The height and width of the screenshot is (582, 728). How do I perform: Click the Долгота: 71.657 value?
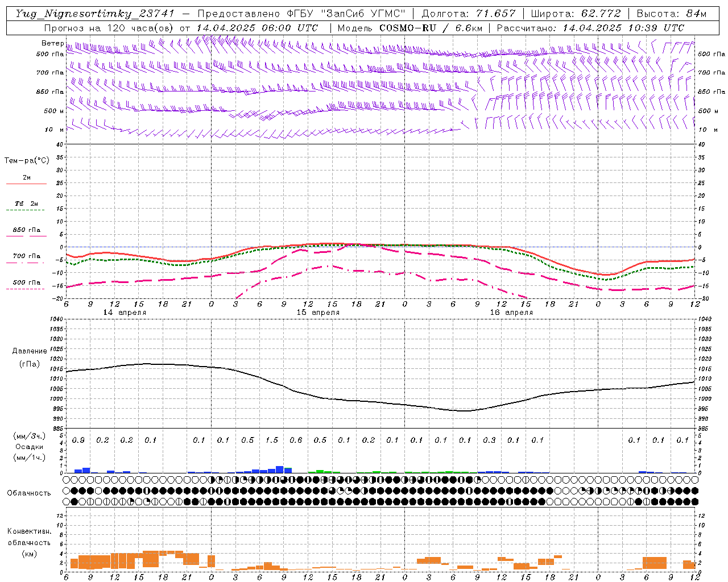pyautogui.click(x=469, y=14)
